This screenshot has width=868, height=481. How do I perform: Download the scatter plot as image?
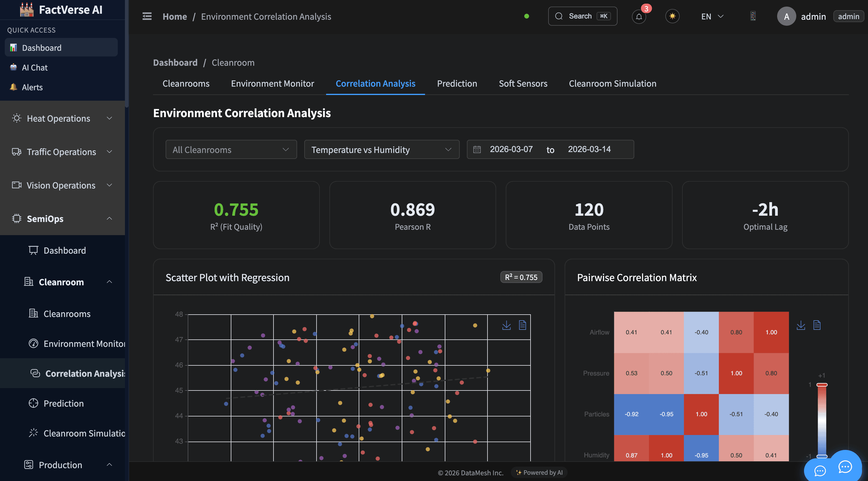pos(506,325)
